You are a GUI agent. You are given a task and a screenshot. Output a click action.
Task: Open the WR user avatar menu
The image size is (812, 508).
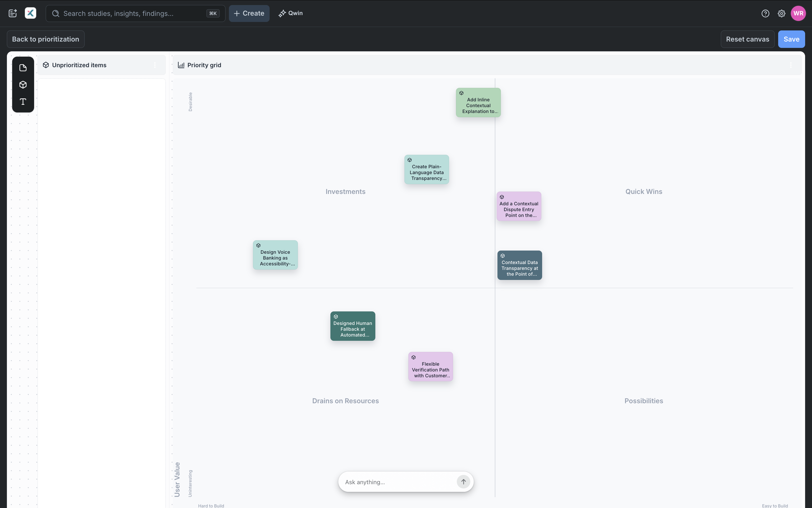[798, 13]
